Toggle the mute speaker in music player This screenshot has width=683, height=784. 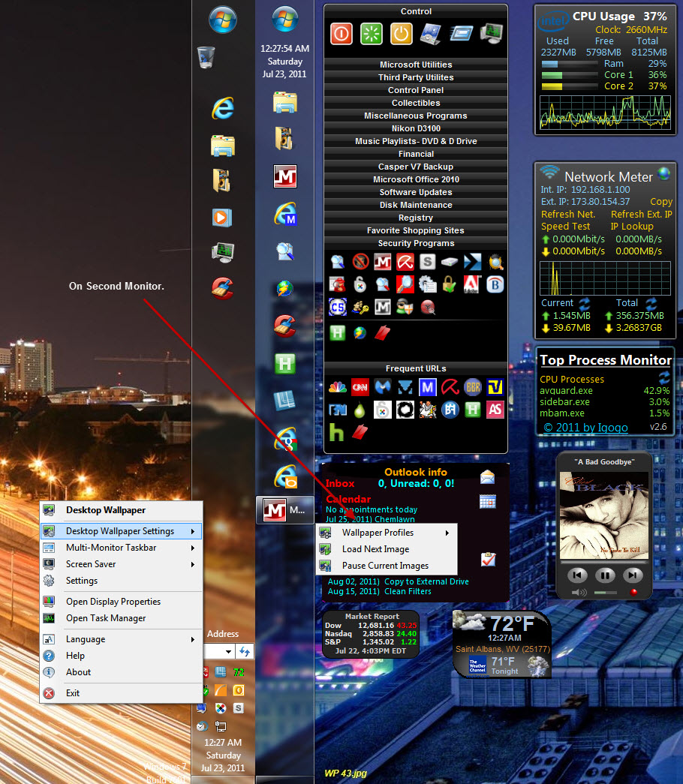point(579,593)
